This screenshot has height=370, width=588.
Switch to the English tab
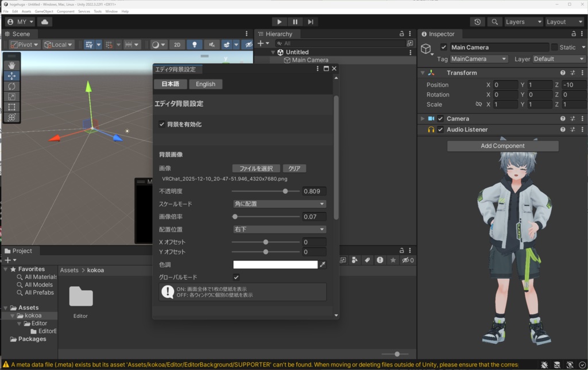pyautogui.click(x=206, y=84)
